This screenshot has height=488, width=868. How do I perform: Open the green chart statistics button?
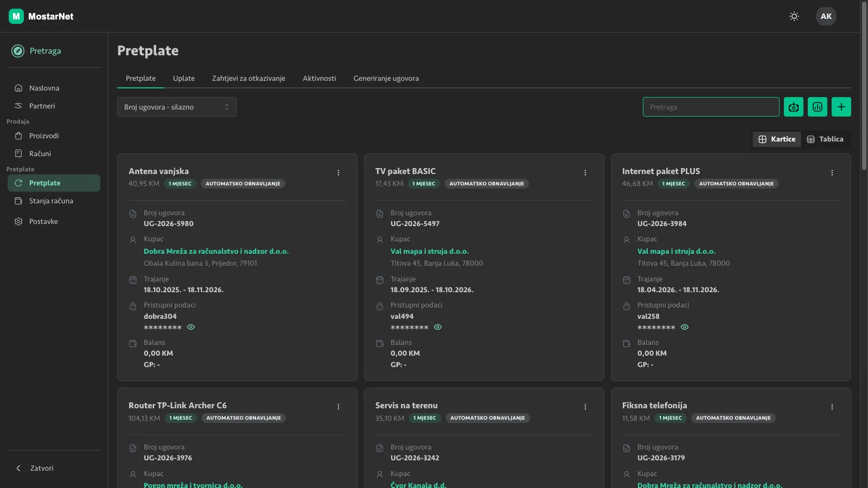[818, 107]
